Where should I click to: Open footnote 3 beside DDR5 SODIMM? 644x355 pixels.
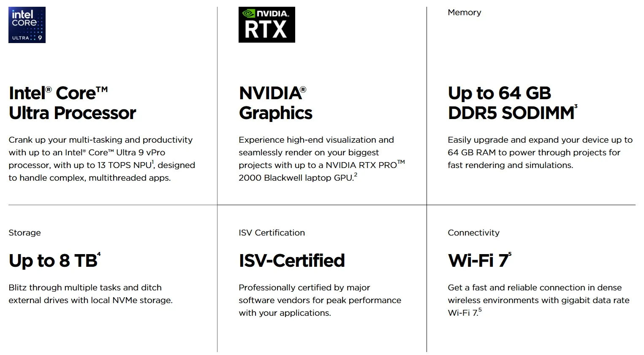[576, 106]
